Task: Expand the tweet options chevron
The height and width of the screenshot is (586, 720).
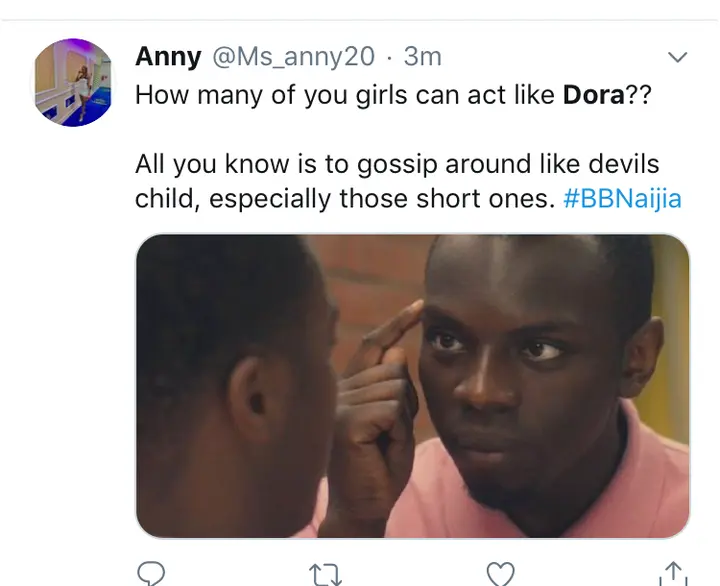Action: pyautogui.click(x=677, y=57)
